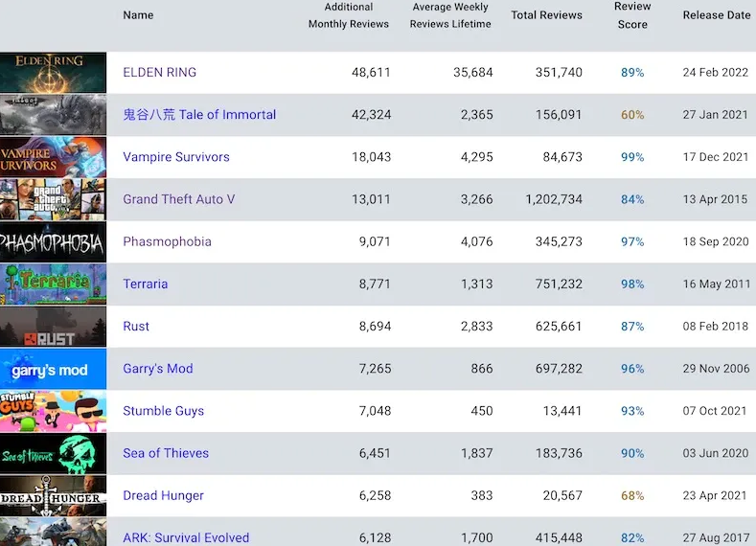Click the garry's mod blue thumbnail
The image size is (756, 546).
tap(53, 369)
